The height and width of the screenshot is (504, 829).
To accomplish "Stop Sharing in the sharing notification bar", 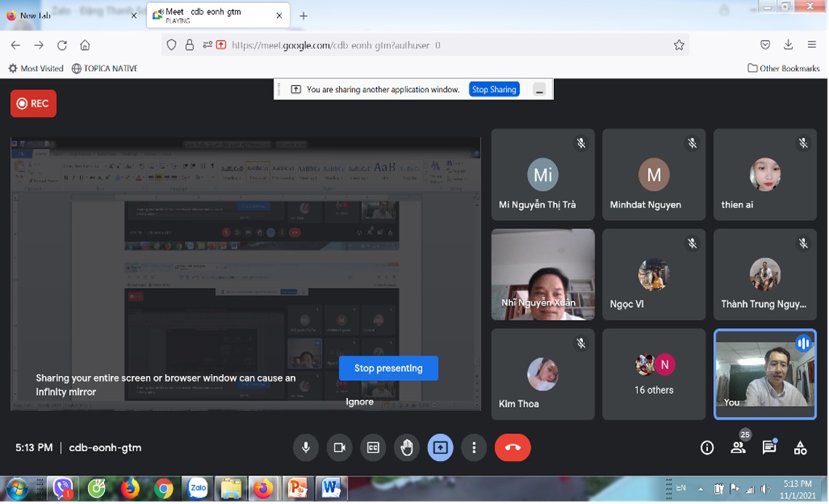I will point(494,89).
